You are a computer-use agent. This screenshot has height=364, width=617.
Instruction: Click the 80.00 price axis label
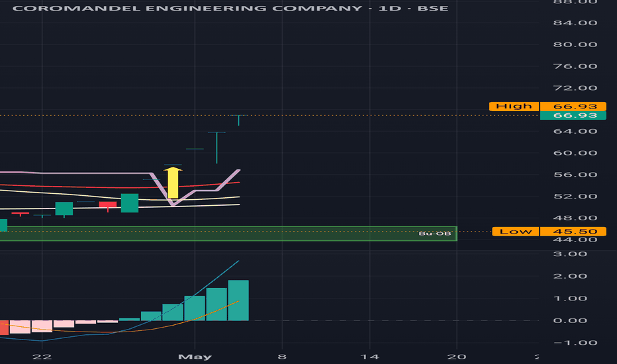pos(575,44)
